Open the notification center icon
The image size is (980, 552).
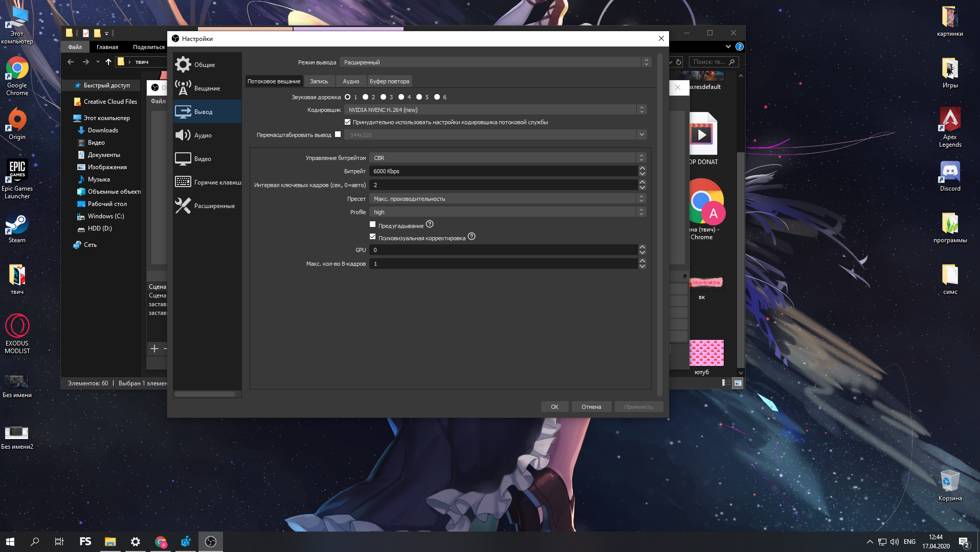click(x=964, y=542)
